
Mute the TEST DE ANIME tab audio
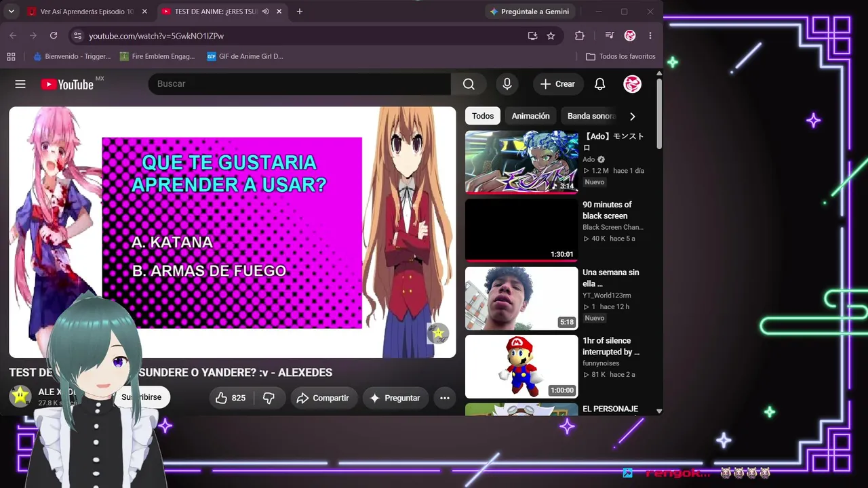tap(265, 12)
